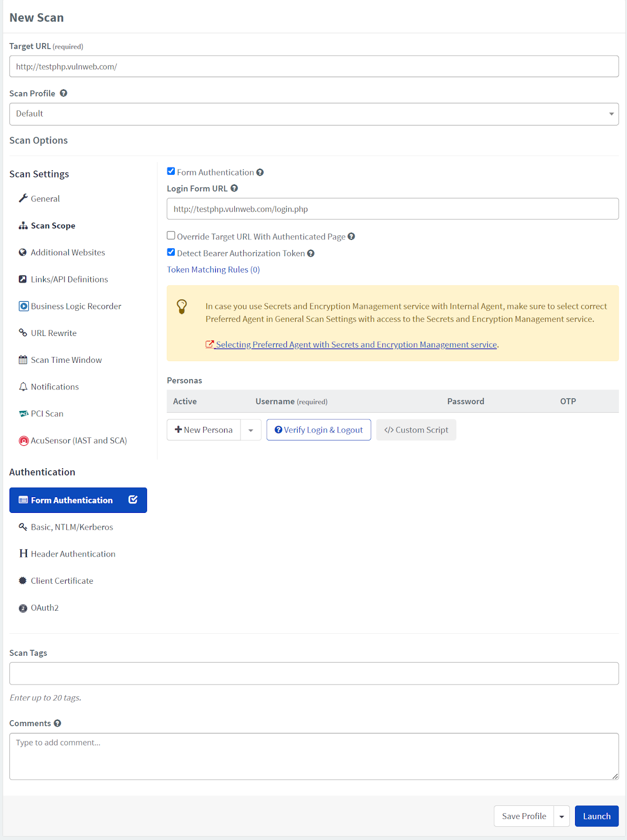Enable Override Target URL With Authenticated Page

[x=171, y=235]
